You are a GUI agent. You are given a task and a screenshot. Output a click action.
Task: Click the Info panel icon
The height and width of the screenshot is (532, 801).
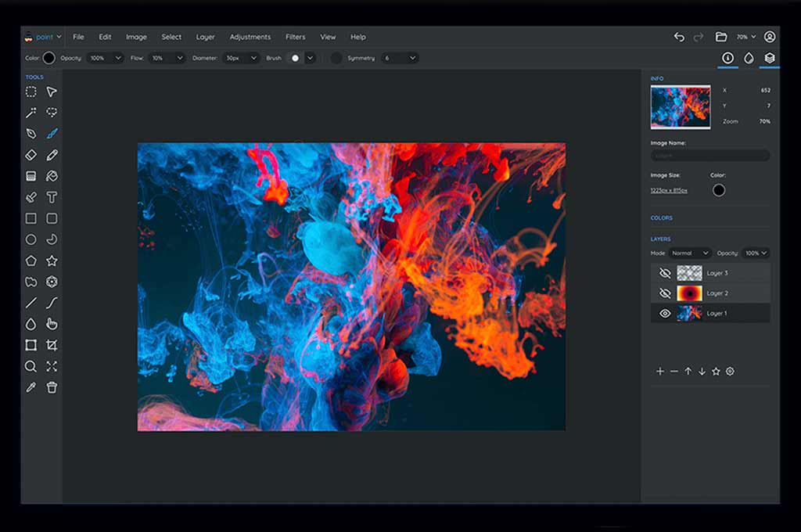[x=727, y=57]
